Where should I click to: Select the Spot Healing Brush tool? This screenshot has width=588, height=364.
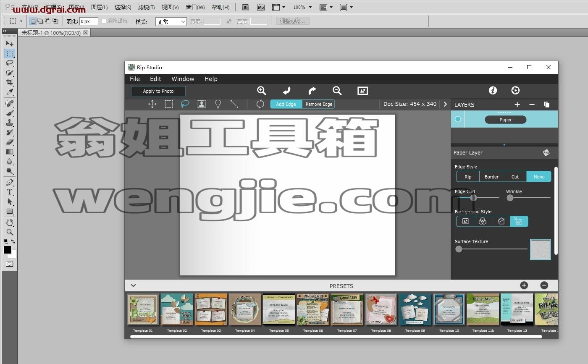9,103
